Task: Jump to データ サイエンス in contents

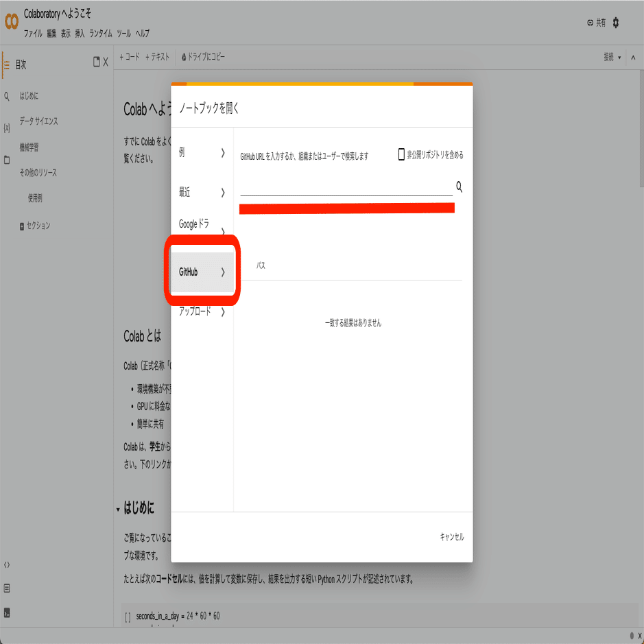Action: 38,121
